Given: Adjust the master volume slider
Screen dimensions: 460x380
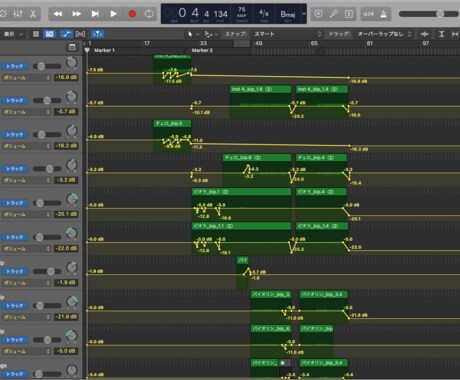Looking at the screenshot, I should pos(429,14).
